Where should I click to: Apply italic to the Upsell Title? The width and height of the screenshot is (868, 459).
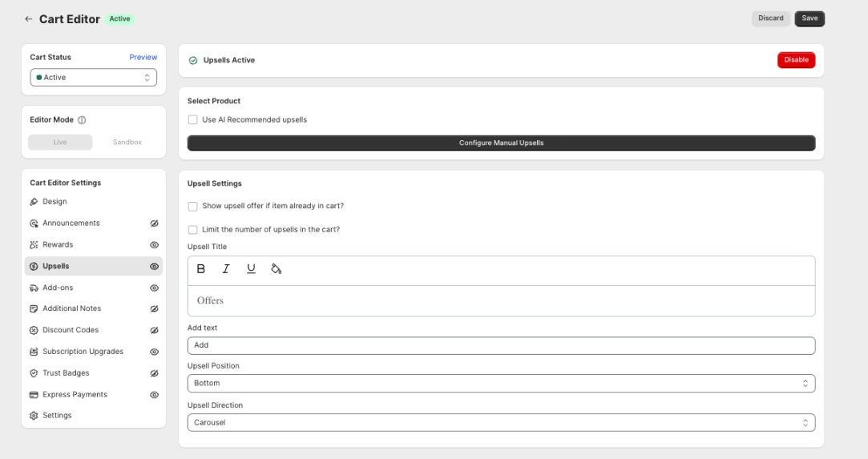[226, 269]
